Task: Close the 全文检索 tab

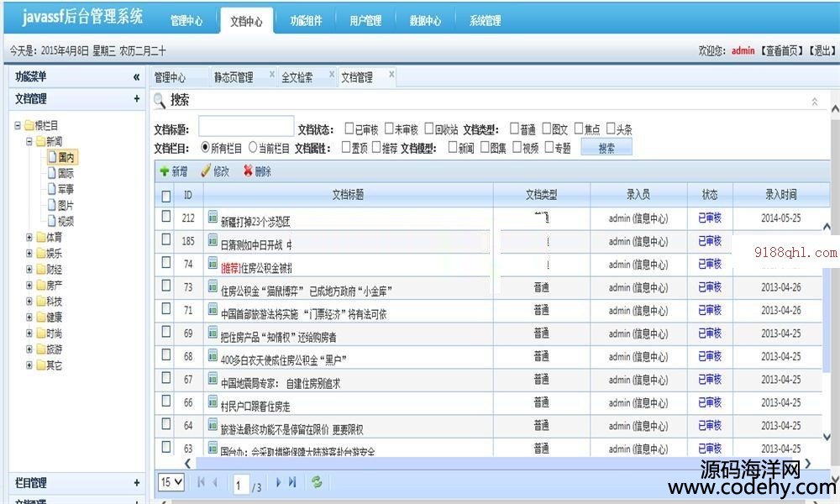Action: [x=332, y=74]
